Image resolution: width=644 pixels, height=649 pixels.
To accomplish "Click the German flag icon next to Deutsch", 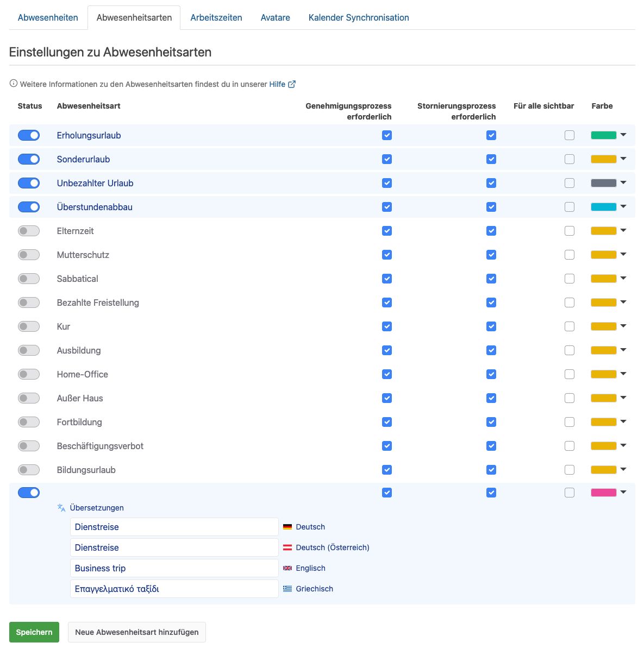I will tap(287, 527).
